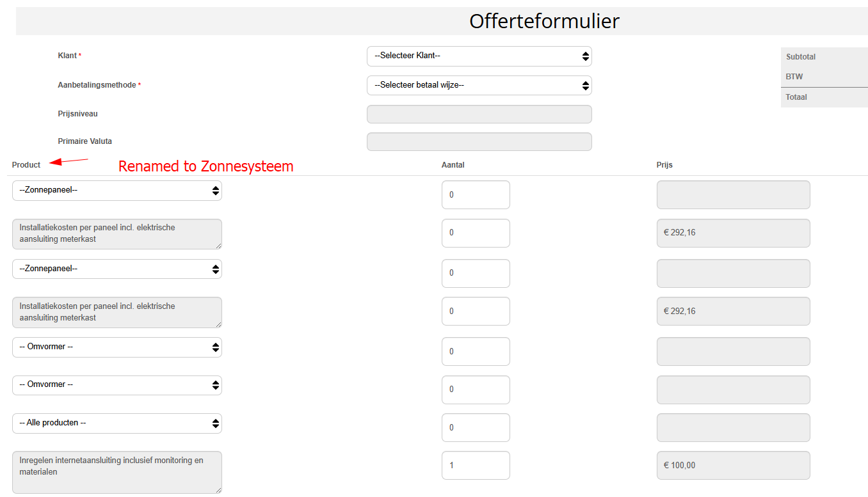The height and width of the screenshot is (497, 868).
Task: Click the Aantal field containing 1
Action: click(x=476, y=466)
